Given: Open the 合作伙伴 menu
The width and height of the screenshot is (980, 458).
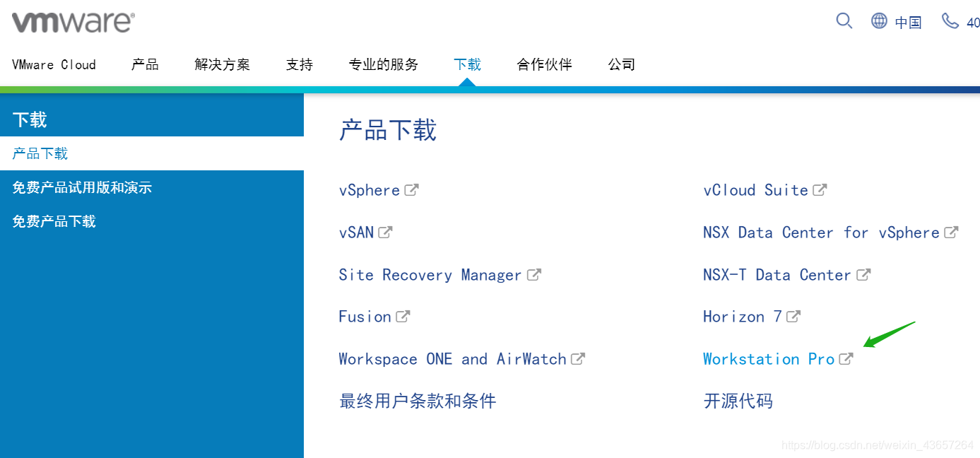Looking at the screenshot, I should tap(544, 64).
